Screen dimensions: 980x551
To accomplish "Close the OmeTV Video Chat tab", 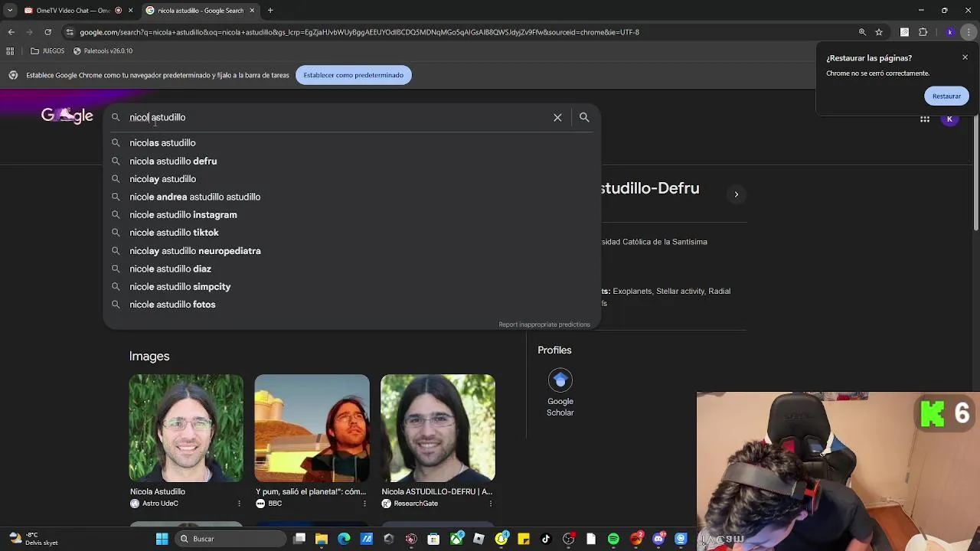I will 131,11.
